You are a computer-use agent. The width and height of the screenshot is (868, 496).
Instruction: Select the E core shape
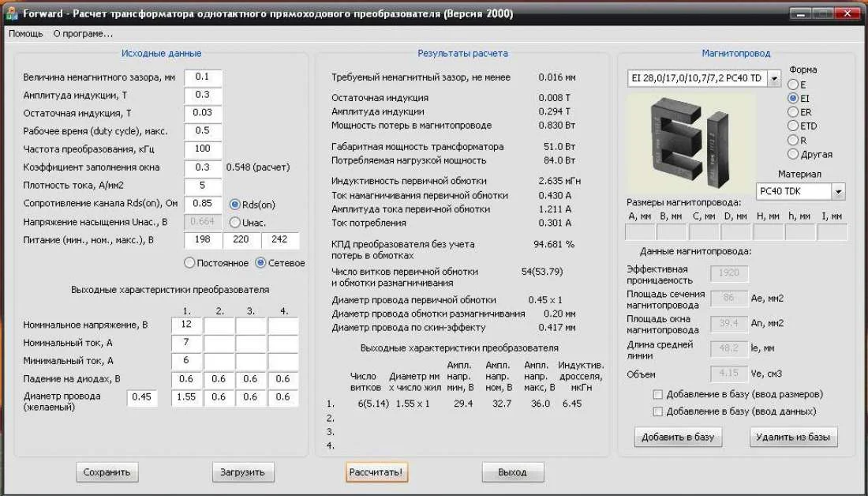[x=793, y=85]
